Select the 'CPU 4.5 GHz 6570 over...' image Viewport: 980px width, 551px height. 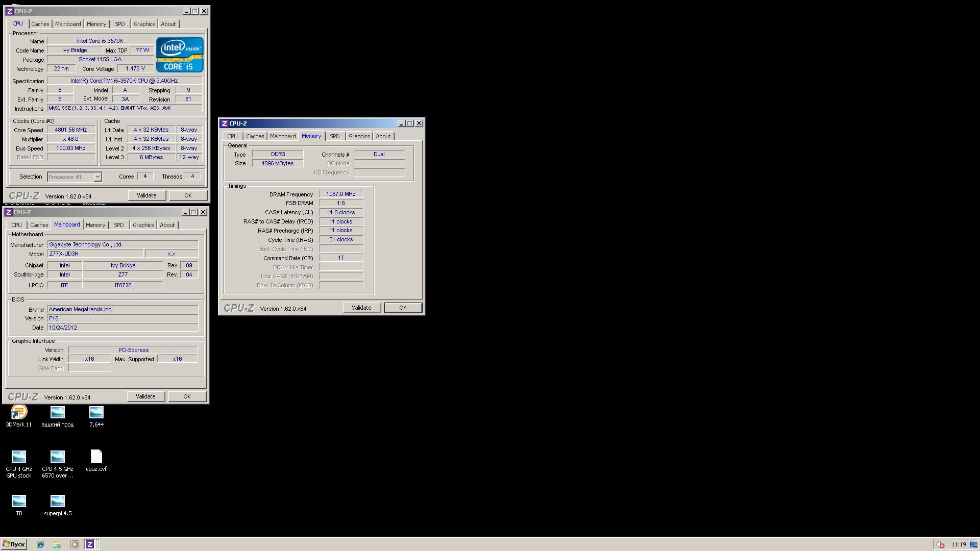pos(58,463)
